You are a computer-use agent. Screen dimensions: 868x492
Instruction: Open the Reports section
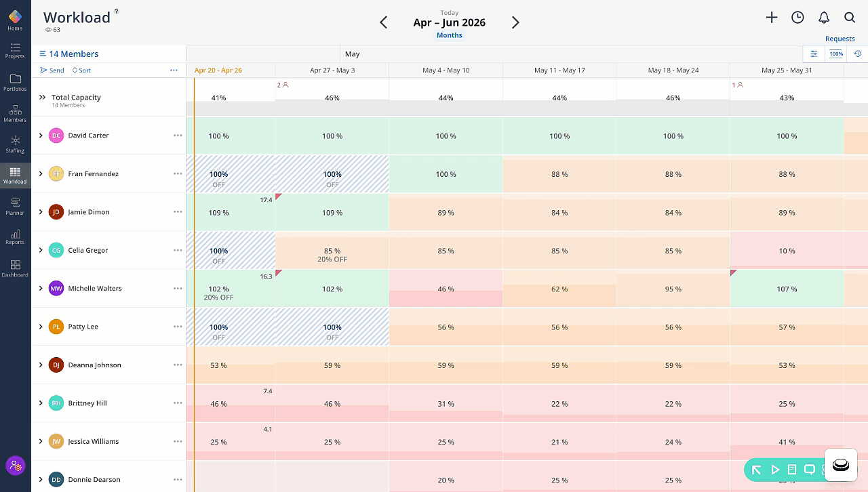point(15,237)
